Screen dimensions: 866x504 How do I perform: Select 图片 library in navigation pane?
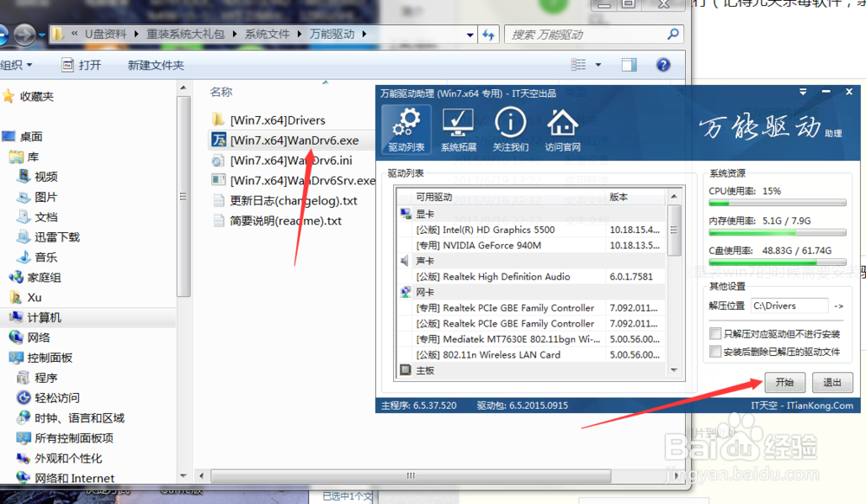[46, 197]
